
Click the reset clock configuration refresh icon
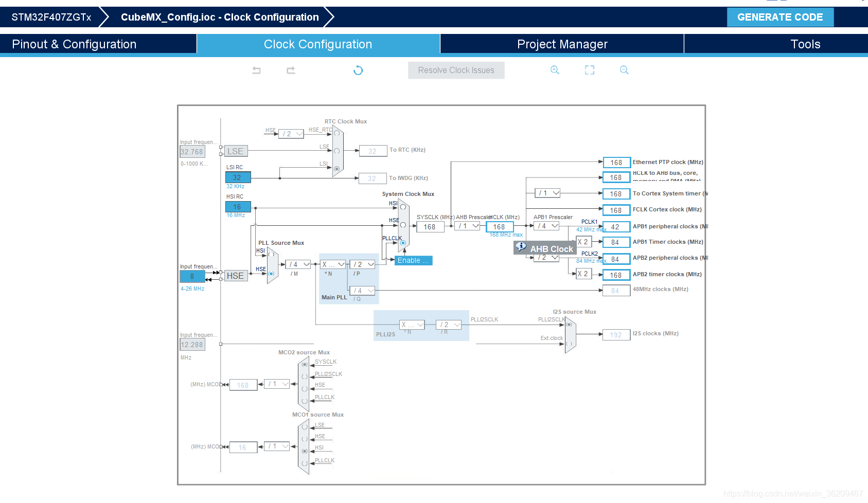[358, 70]
